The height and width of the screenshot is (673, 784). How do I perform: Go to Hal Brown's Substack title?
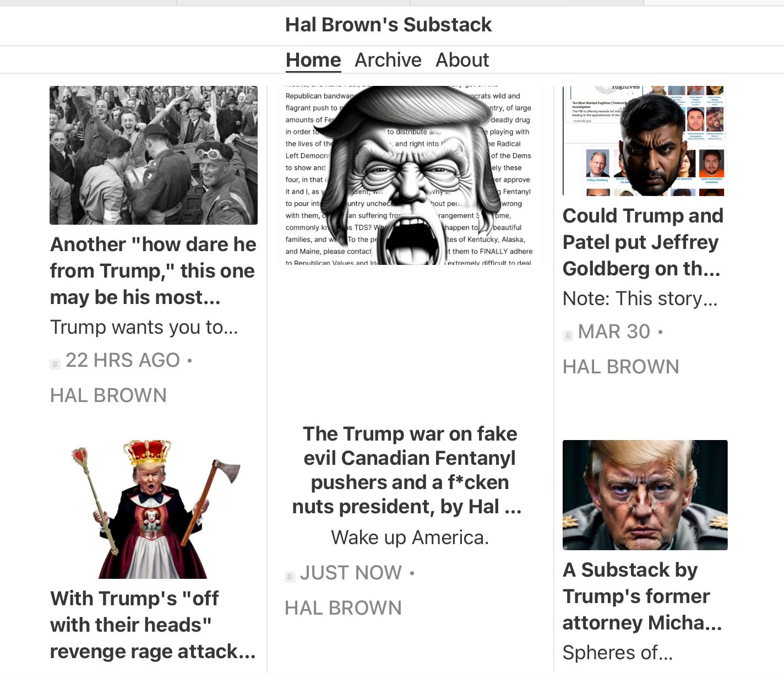[388, 24]
